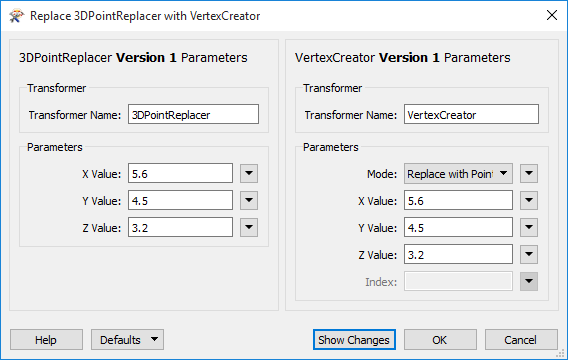
Task: Open Z Value arrow menu in 3DPointReplacer
Action: (249, 227)
